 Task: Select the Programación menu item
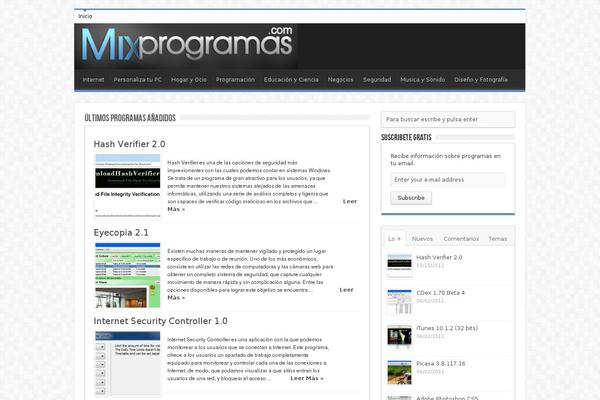[235, 80]
